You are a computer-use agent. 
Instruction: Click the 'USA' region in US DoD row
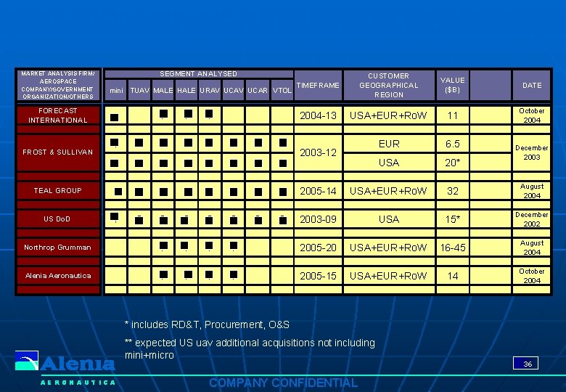click(389, 219)
